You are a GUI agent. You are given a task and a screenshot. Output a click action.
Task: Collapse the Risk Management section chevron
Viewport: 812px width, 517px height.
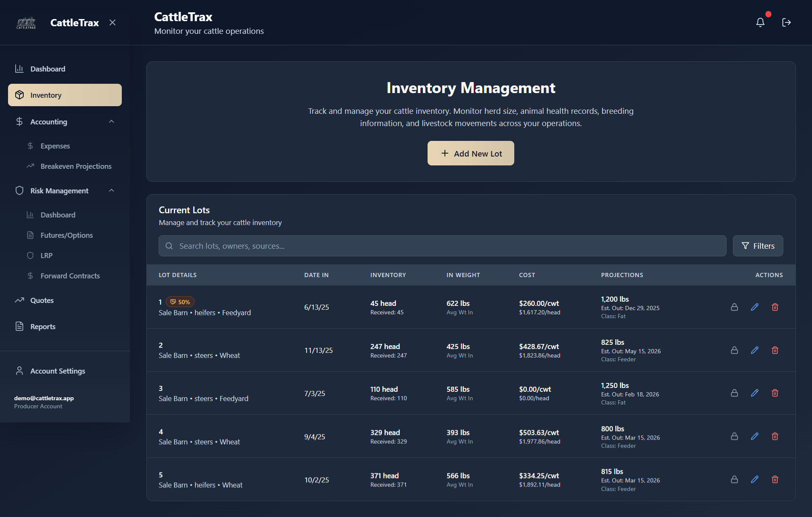pos(112,191)
